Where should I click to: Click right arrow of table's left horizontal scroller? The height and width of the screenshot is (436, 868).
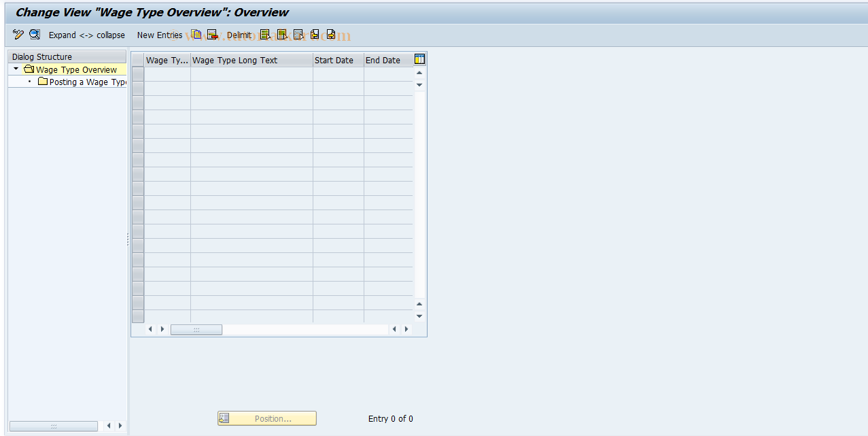pyautogui.click(x=162, y=329)
